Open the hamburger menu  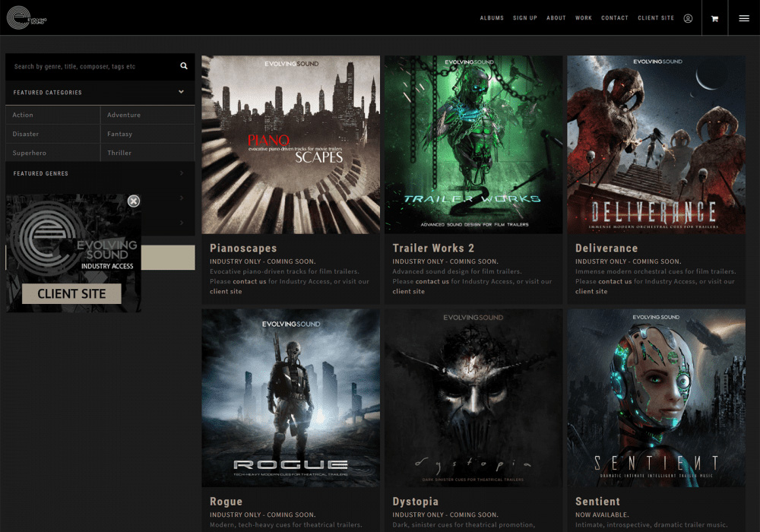coord(744,18)
